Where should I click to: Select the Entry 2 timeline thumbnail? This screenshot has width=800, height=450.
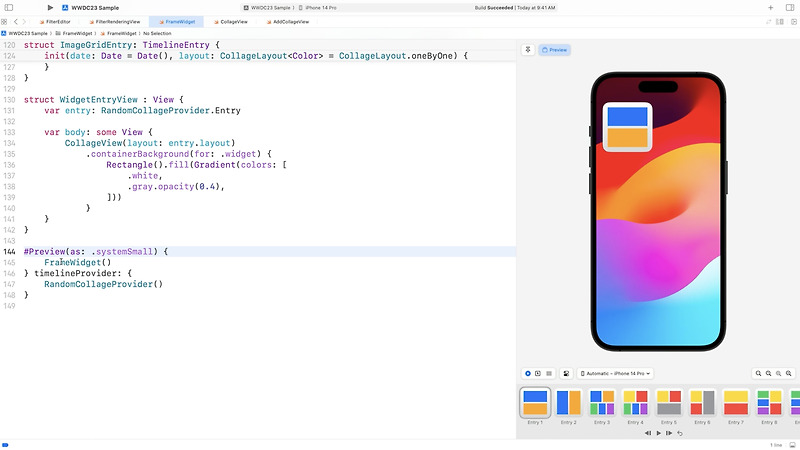(x=568, y=403)
